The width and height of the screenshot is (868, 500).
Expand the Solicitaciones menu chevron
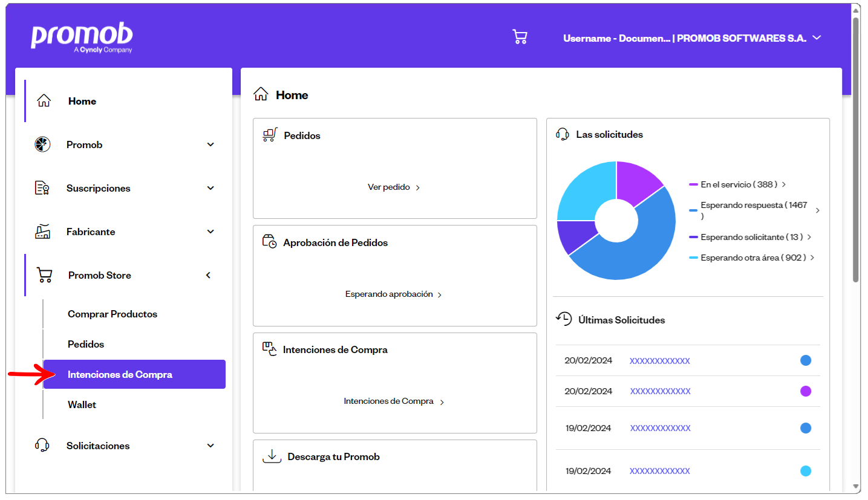click(210, 446)
